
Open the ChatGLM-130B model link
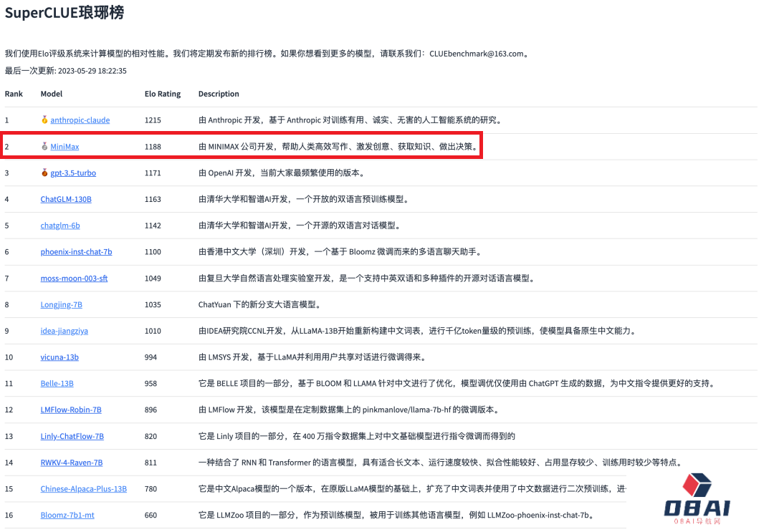tap(66, 199)
